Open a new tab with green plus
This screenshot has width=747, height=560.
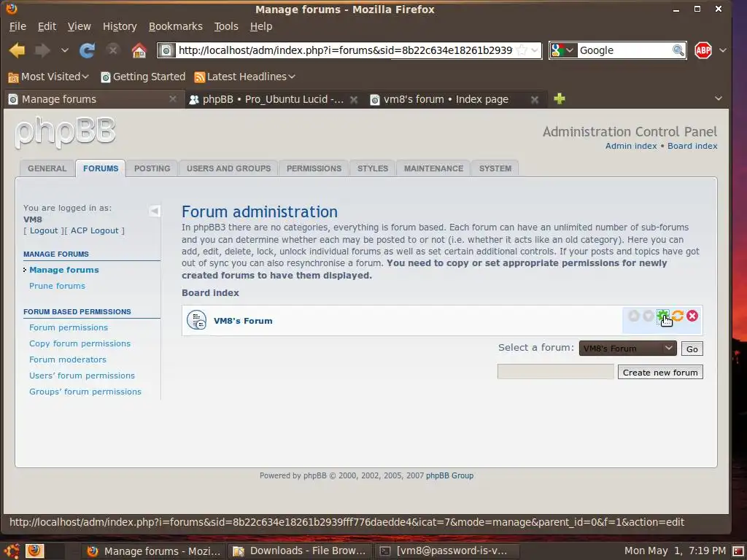click(560, 98)
